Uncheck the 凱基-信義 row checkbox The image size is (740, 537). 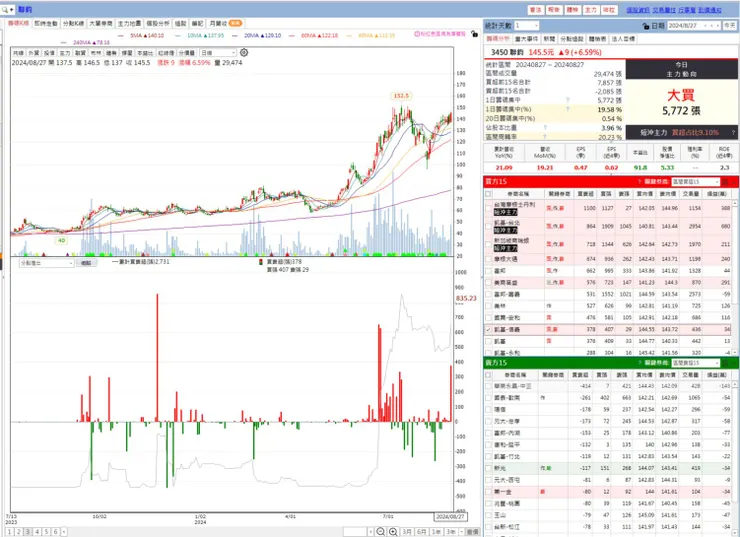[488, 329]
